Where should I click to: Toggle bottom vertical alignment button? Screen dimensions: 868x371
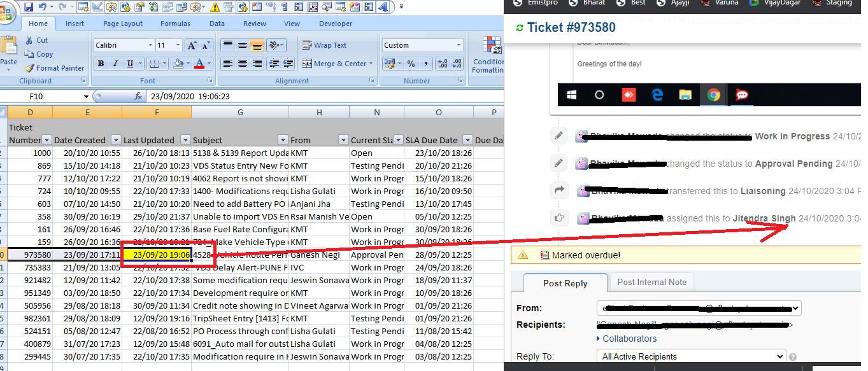[257, 46]
